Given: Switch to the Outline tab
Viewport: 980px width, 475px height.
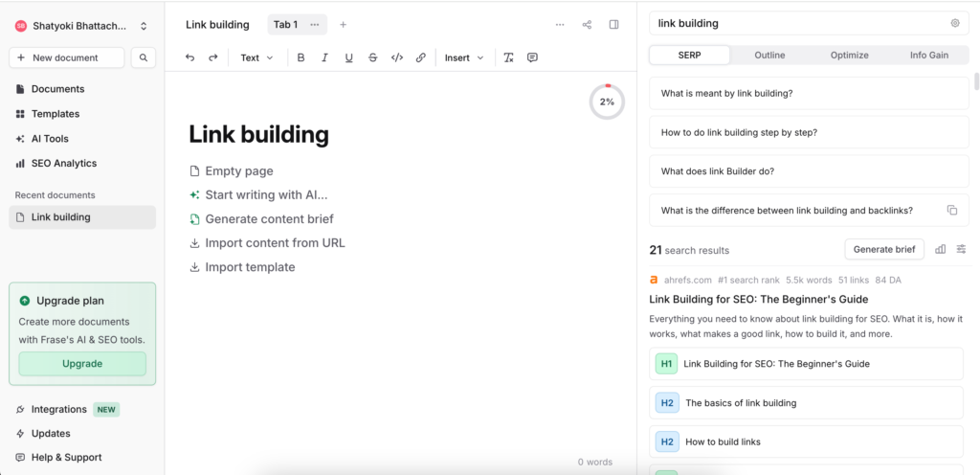Looking at the screenshot, I should [x=769, y=55].
